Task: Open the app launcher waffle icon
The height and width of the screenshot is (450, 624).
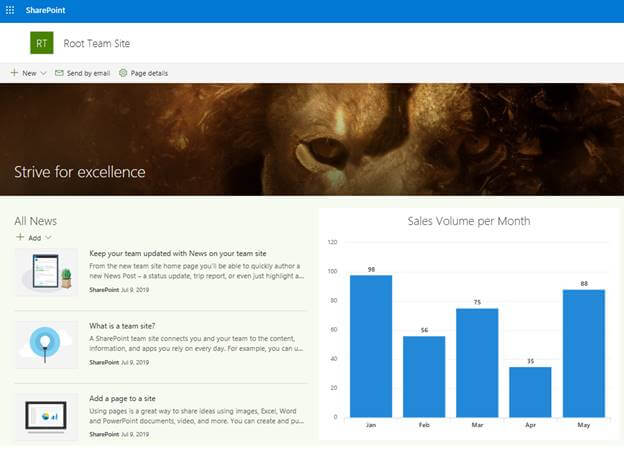Action: pyautogui.click(x=10, y=10)
